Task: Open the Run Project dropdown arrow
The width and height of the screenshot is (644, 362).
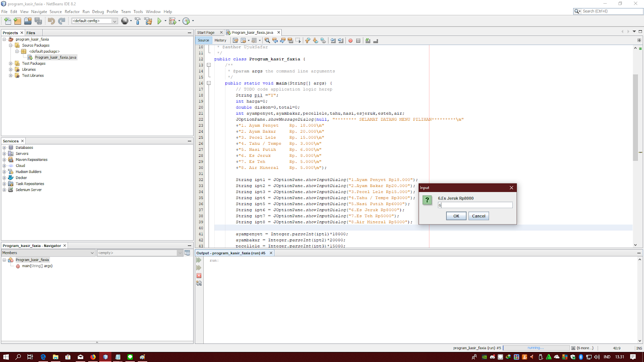Action: (165, 21)
